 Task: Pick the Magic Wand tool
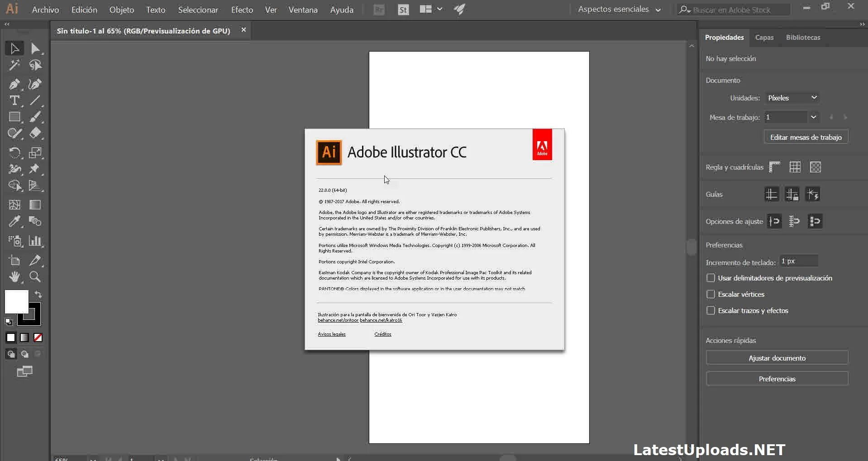(14, 65)
